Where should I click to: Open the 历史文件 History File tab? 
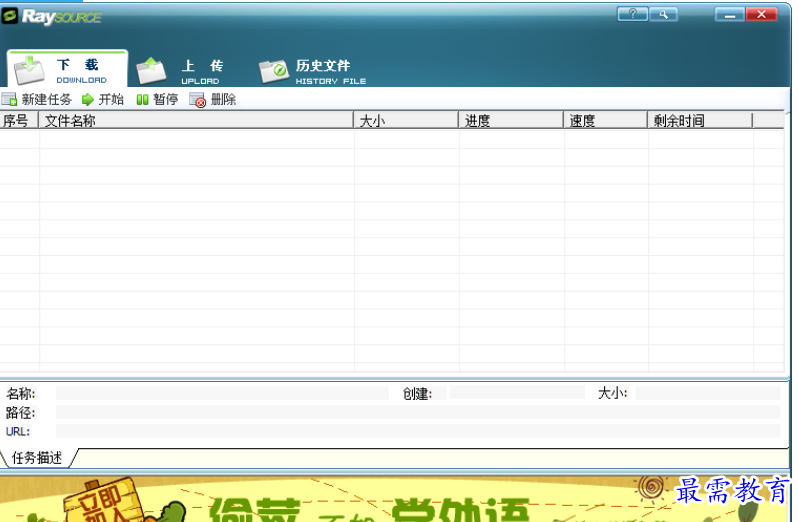click(x=312, y=71)
